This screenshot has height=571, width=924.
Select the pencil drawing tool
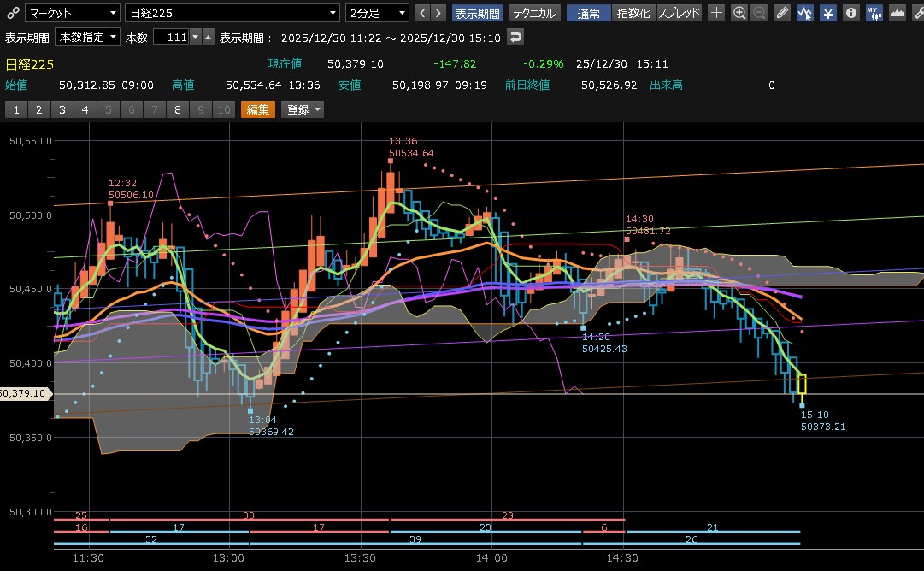(782, 13)
